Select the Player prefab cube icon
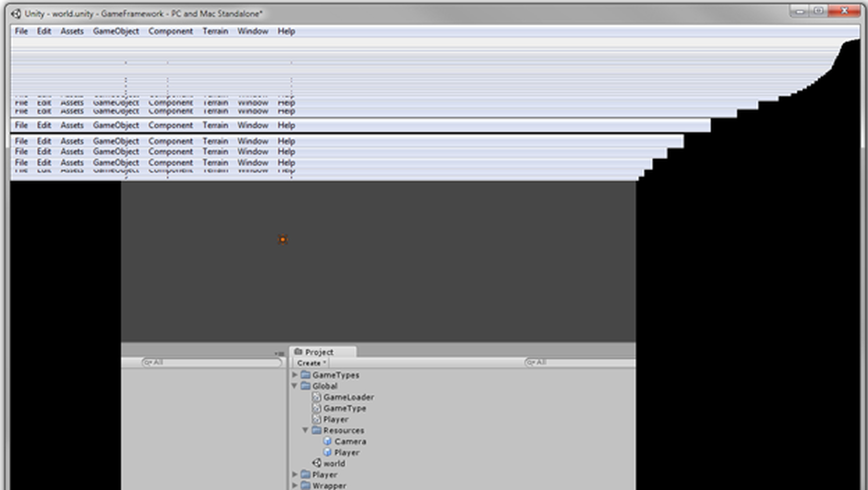This screenshot has width=868, height=490. (x=327, y=452)
